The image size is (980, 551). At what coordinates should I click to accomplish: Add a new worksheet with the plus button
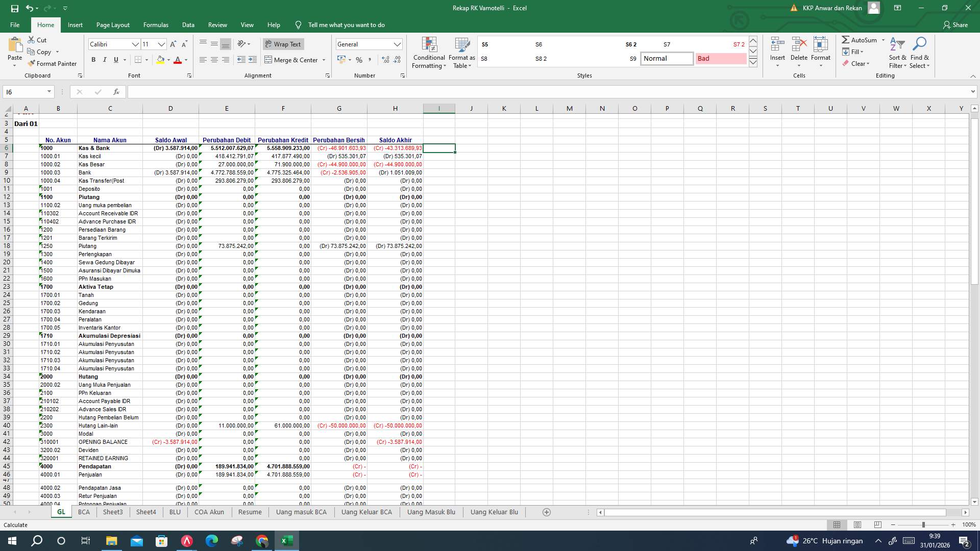[x=546, y=512]
